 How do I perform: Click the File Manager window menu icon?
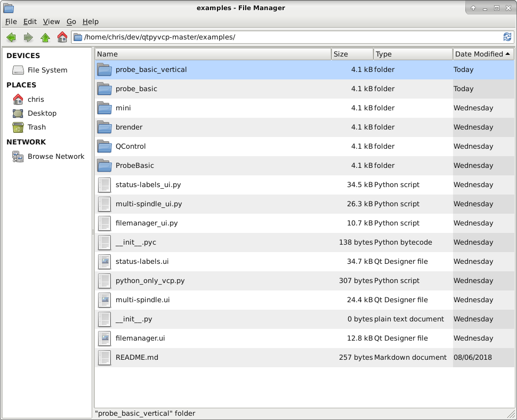click(x=9, y=8)
